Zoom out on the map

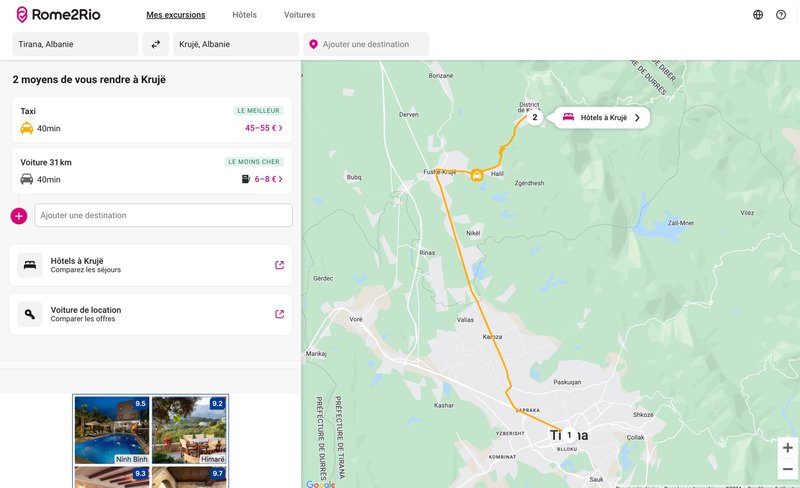pyautogui.click(x=788, y=469)
